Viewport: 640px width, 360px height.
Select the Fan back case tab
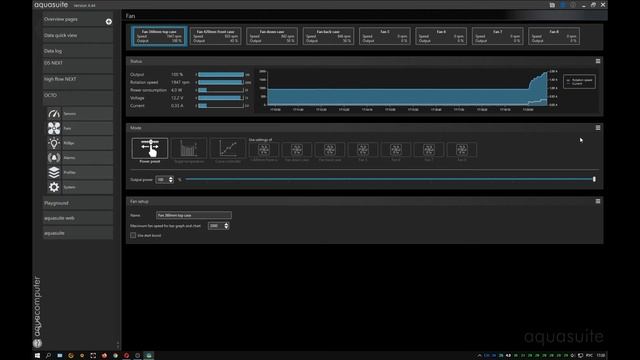tap(328, 36)
